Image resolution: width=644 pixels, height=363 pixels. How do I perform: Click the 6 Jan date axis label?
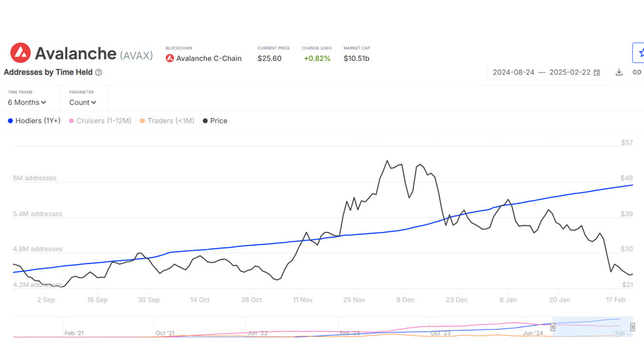coord(508,300)
